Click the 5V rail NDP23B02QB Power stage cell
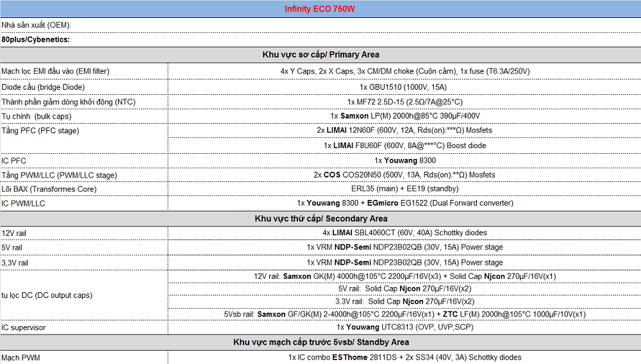The height and width of the screenshot is (364, 641). (404, 247)
